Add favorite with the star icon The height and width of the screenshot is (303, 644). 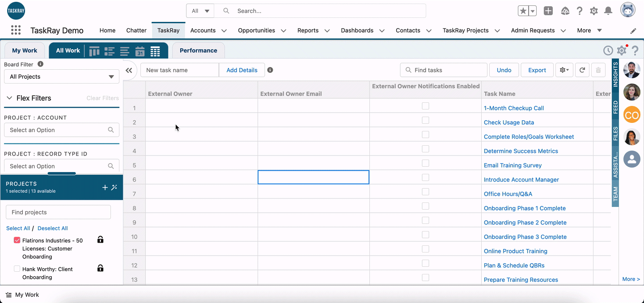pos(523,11)
